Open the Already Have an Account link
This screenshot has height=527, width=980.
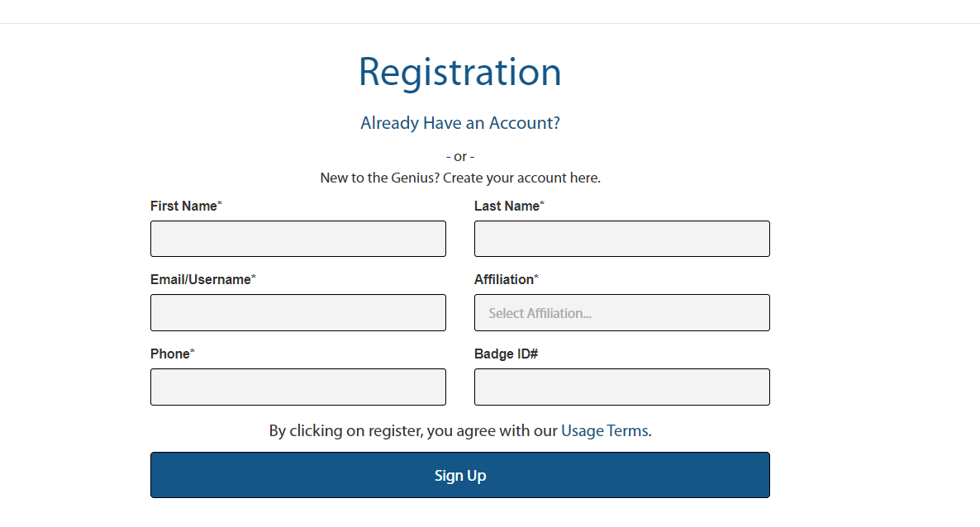pyautogui.click(x=460, y=123)
